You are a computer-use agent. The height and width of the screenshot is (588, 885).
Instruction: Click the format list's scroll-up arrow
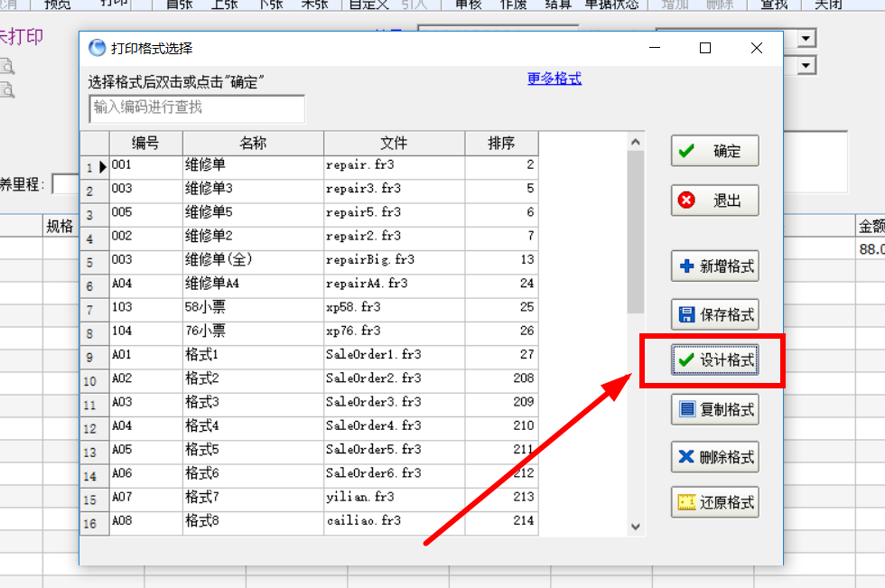pos(636,142)
